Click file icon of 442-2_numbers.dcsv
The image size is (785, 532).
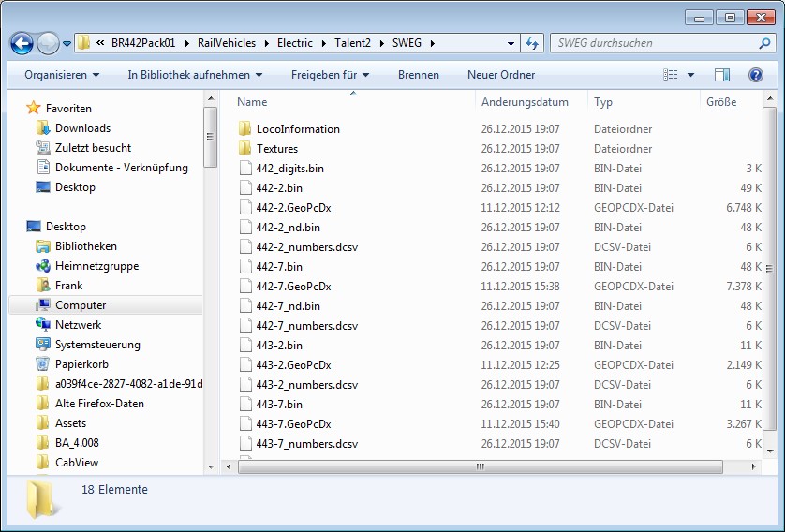click(x=245, y=247)
